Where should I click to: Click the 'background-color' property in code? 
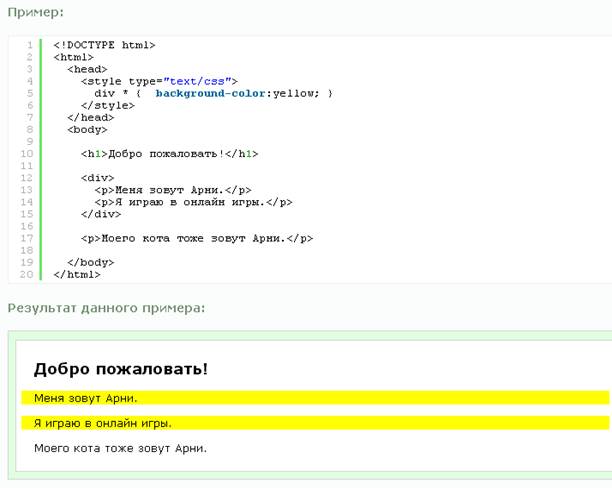coord(210,94)
